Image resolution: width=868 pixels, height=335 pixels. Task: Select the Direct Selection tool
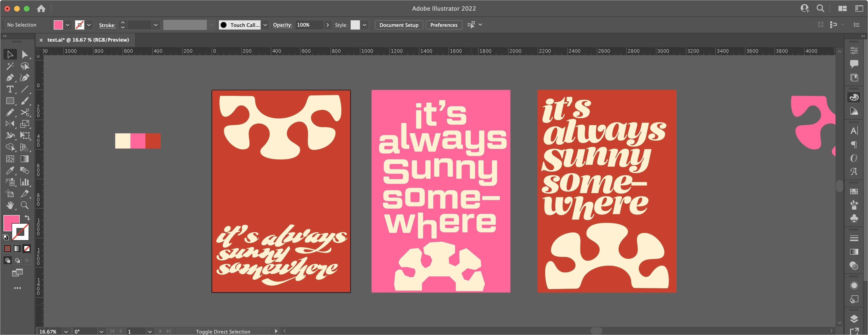[x=25, y=54]
